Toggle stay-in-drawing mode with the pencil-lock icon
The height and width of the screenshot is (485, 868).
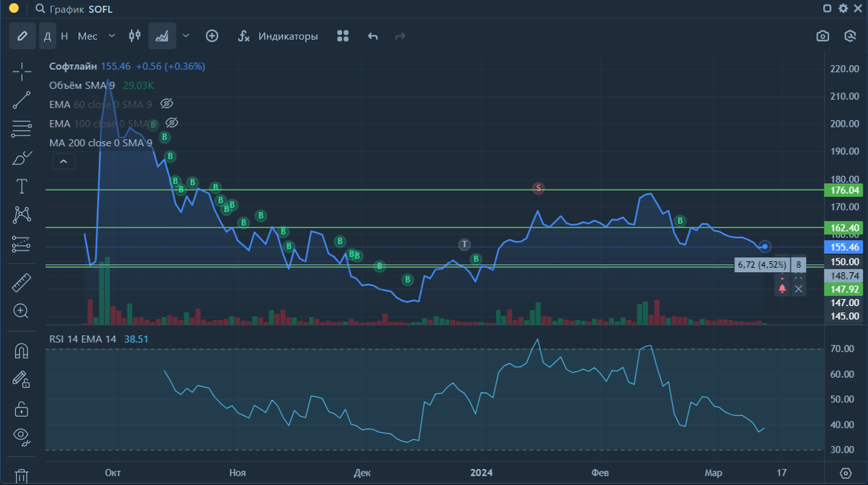pyautogui.click(x=22, y=379)
